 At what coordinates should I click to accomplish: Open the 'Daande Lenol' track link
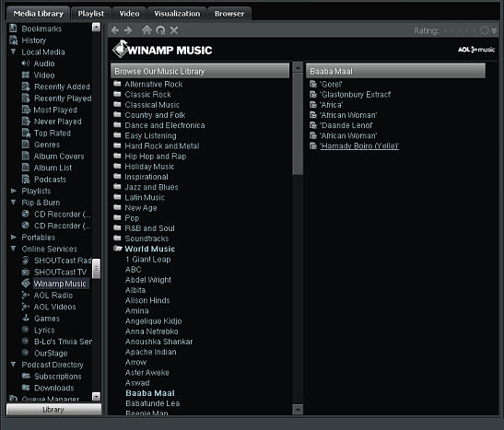(346, 125)
